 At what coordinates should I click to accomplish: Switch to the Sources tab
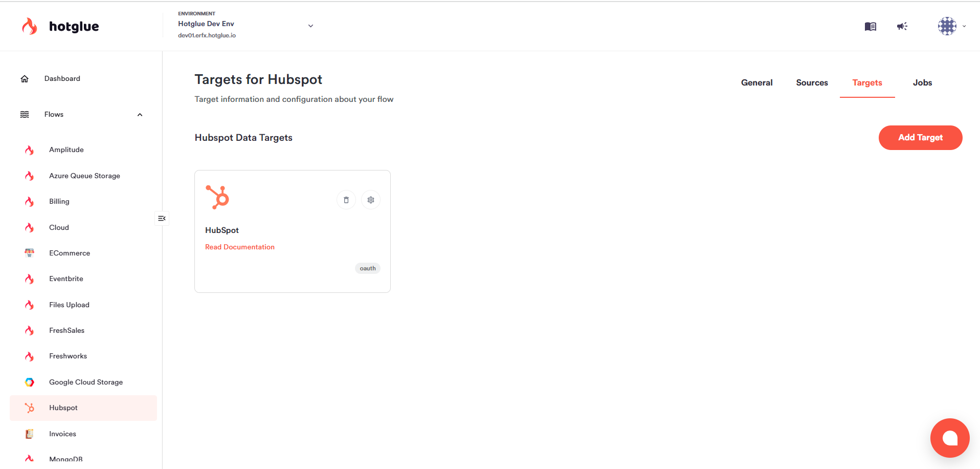click(x=812, y=82)
